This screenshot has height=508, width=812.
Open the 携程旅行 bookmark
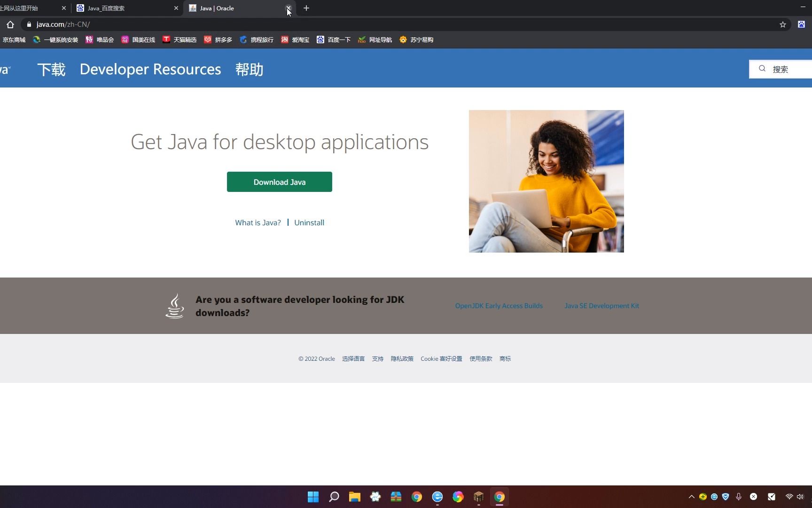point(257,40)
